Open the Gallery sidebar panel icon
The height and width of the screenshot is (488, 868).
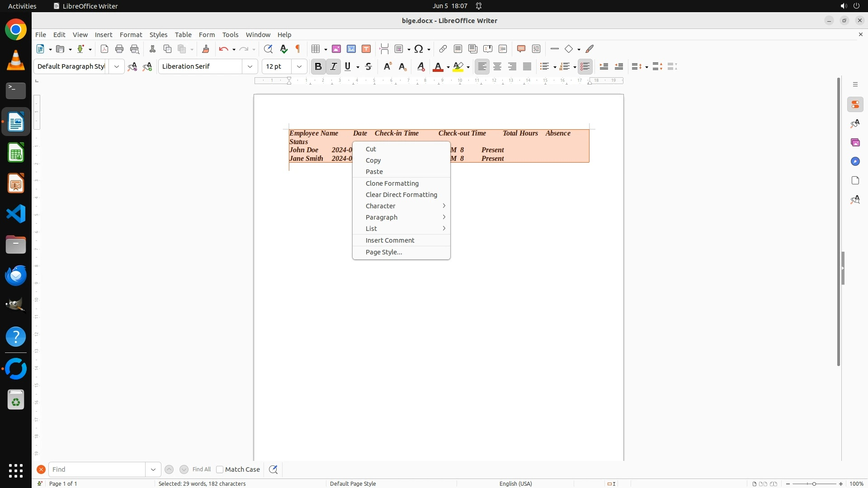pyautogui.click(x=855, y=142)
